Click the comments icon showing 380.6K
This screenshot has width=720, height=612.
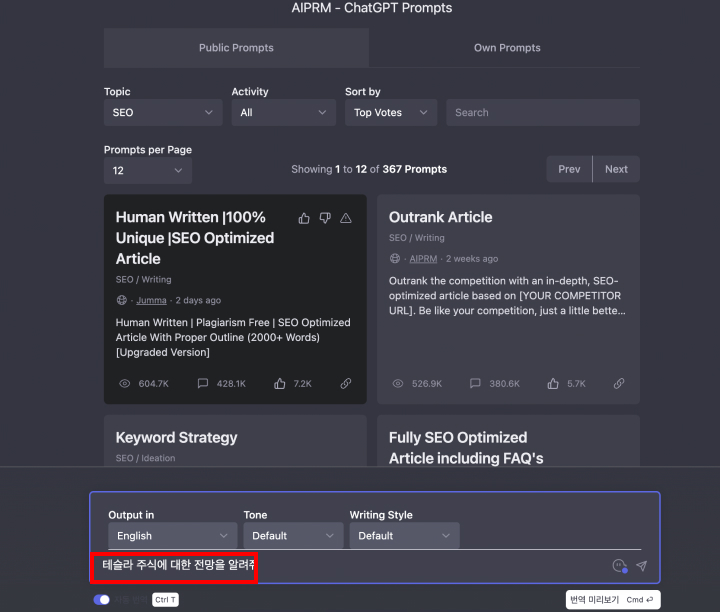point(475,383)
